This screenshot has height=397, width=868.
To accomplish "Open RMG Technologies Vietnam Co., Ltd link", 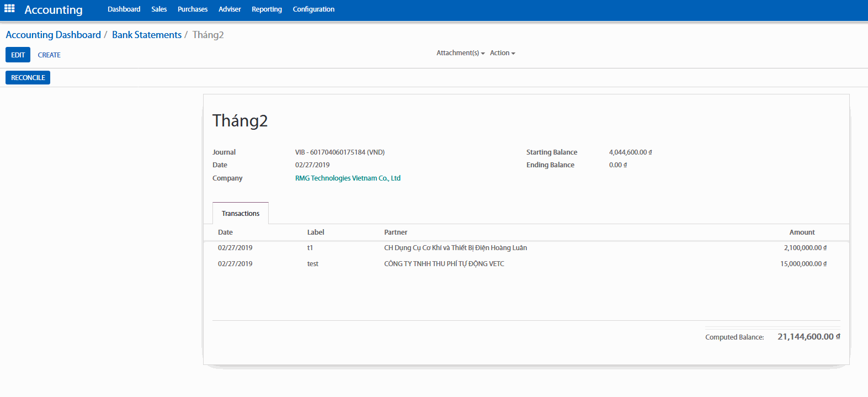I will coord(348,178).
